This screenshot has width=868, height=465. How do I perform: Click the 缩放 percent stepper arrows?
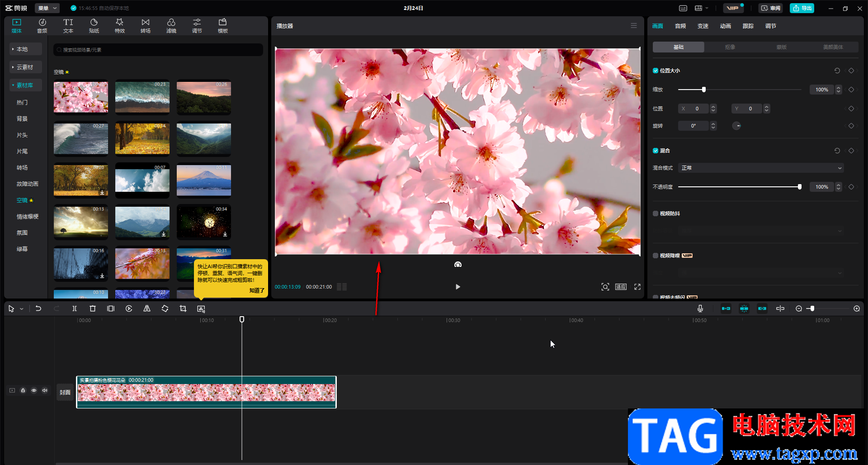click(x=839, y=90)
